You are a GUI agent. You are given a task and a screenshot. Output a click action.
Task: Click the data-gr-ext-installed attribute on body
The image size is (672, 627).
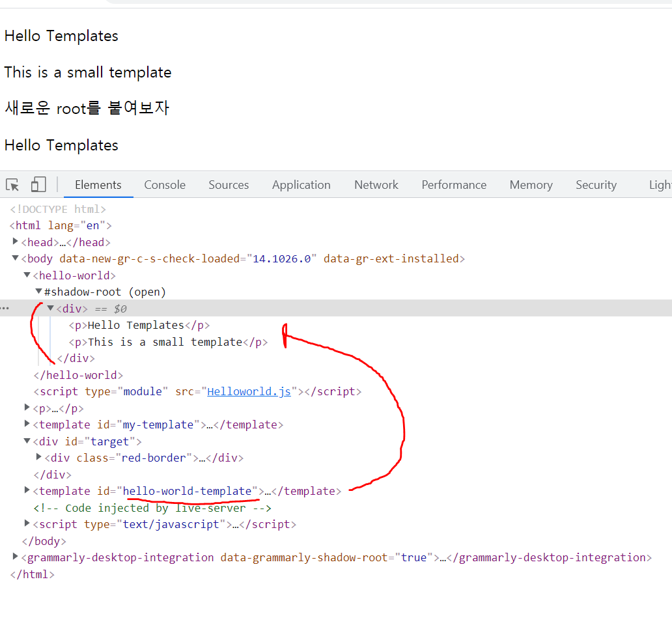pos(391,259)
